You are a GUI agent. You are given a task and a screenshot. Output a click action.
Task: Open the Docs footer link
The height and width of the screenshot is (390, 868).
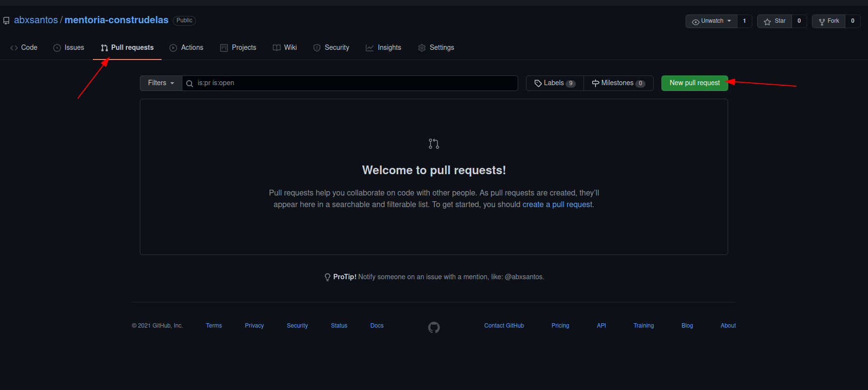point(377,326)
